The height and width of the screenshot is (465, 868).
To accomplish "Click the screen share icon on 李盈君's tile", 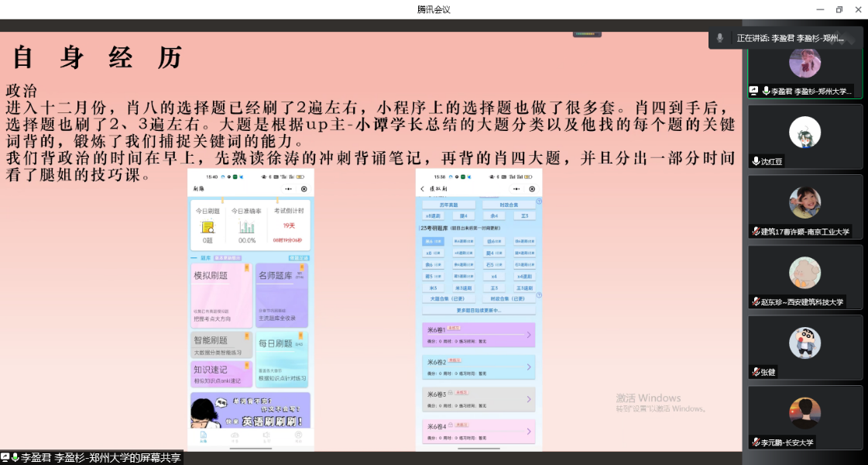I will point(753,91).
